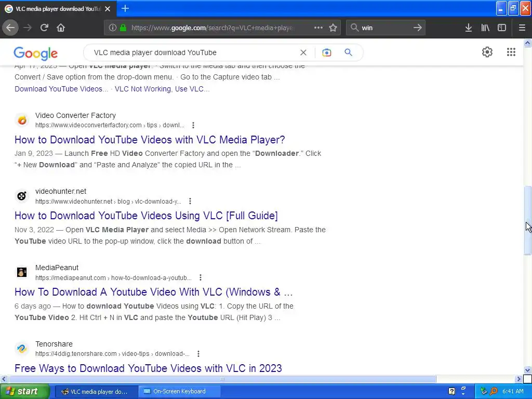Open options dots for Tenorshare result
Image resolution: width=532 pixels, height=399 pixels.
(198, 353)
